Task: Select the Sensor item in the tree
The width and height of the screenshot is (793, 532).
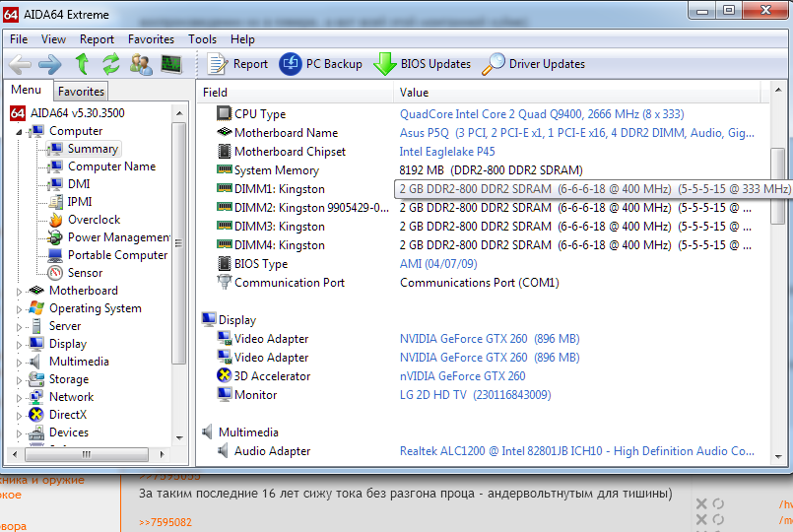Action: pyautogui.click(x=85, y=273)
